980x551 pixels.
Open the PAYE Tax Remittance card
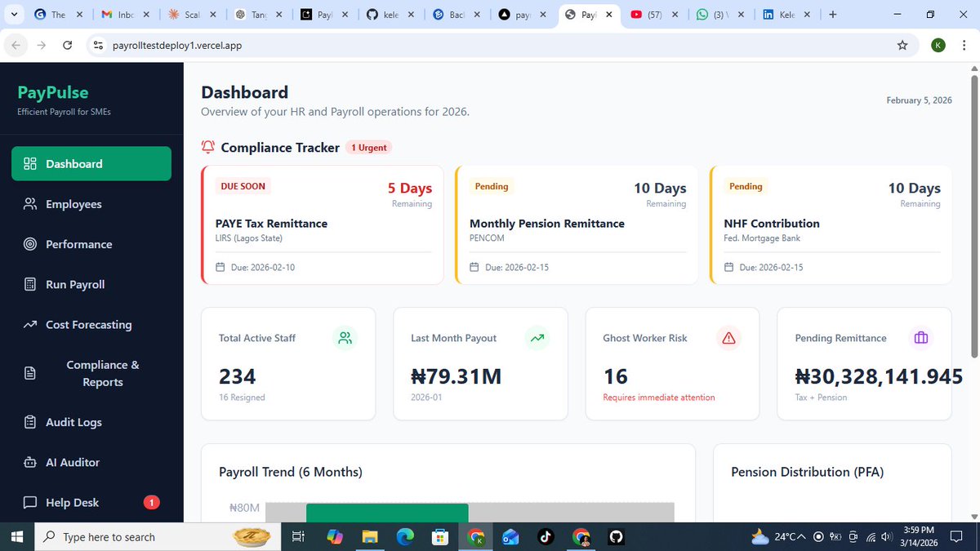(x=323, y=224)
